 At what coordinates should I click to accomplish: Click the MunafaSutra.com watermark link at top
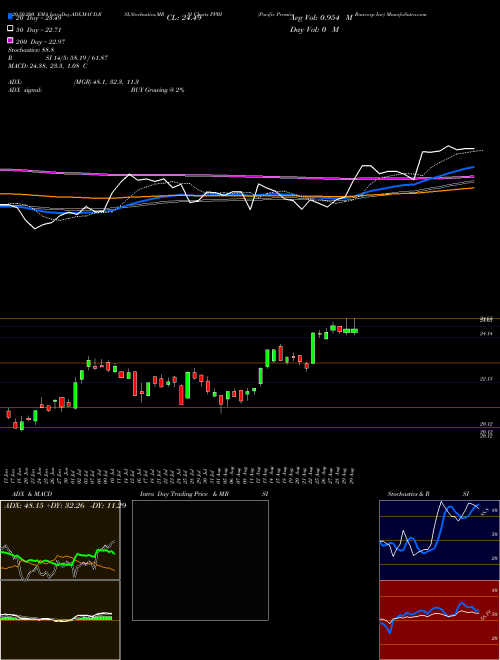click(x=407, y=14)
